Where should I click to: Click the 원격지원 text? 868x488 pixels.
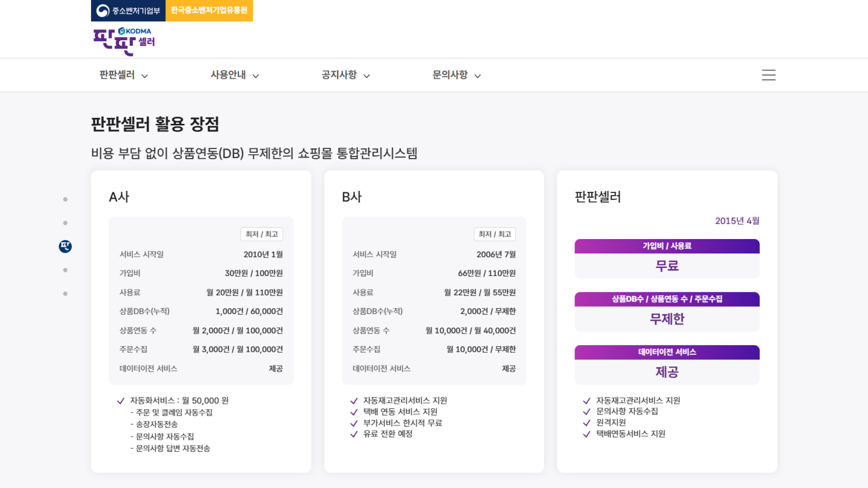tap(611, 423)
